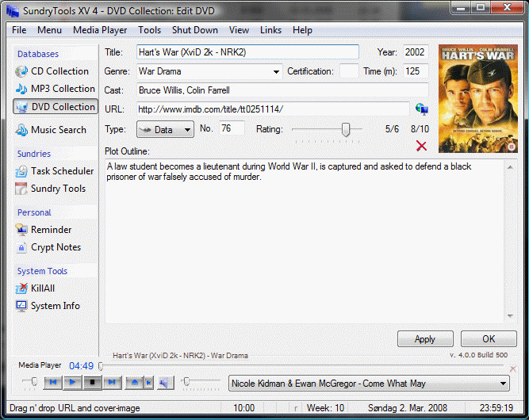Open the Media Player menu
Image resolution: width=529 pixels, height=420 pixels.
coord(100,30)
